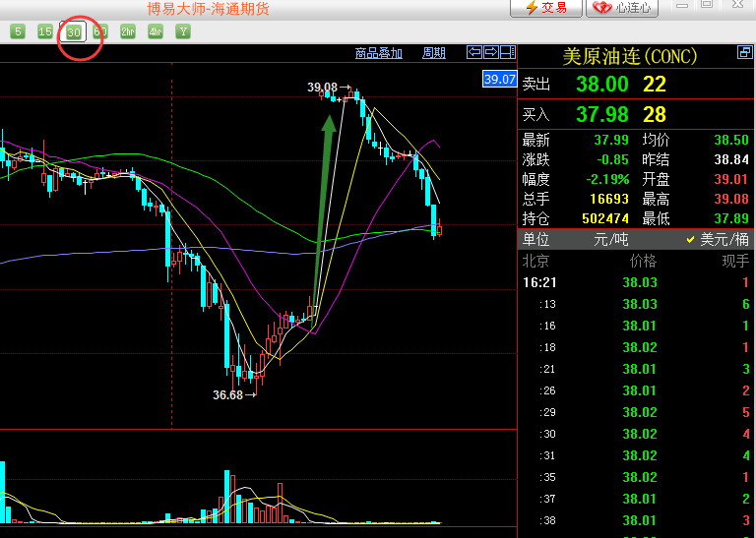756x538 pixels.
Task: Click the 心连心 button
Action: 622,8
